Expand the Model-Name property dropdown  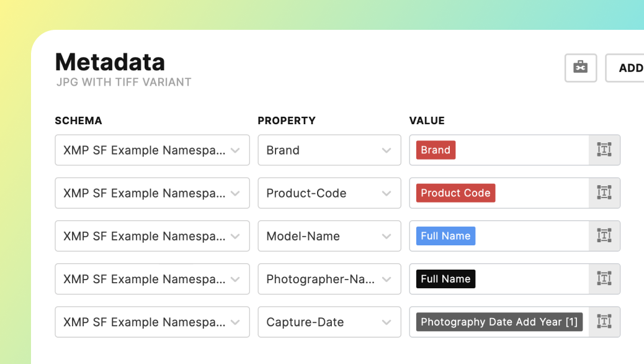(329, 236)
